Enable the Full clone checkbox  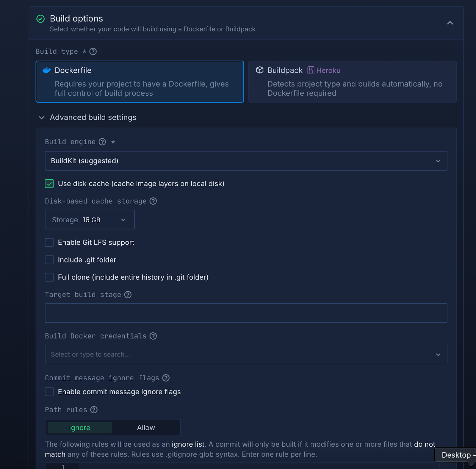point(49,277)
